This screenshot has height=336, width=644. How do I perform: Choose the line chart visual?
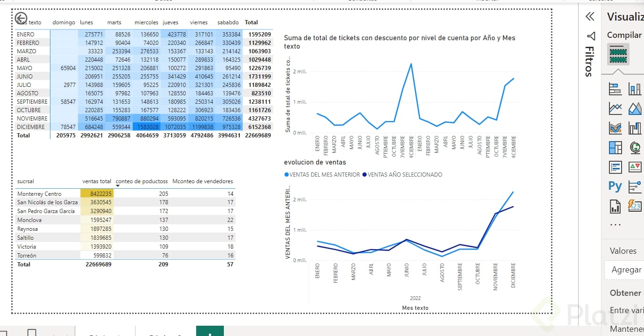coord(615,108)
